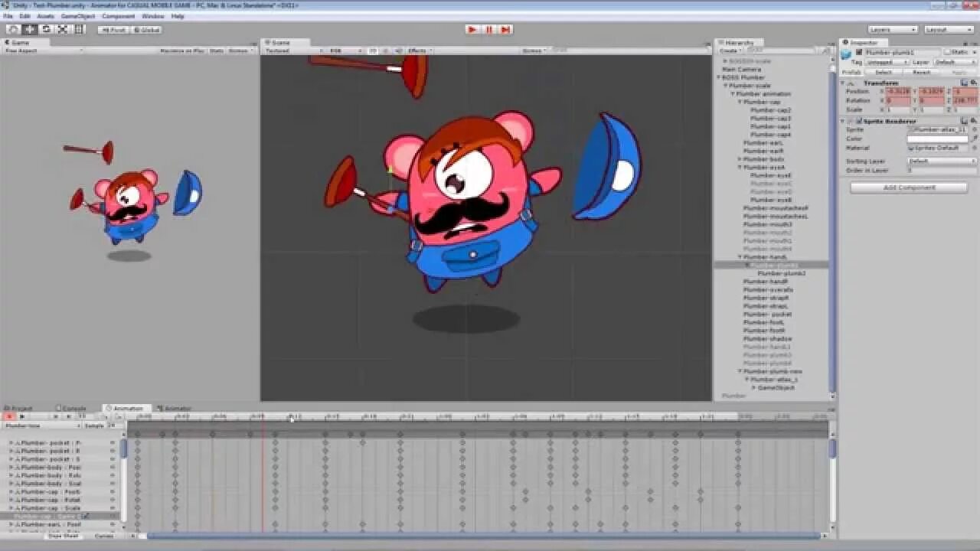This screenshot has height=551, width=980.
Task: Click the color eyedropper icon
Action: [973, 139]
